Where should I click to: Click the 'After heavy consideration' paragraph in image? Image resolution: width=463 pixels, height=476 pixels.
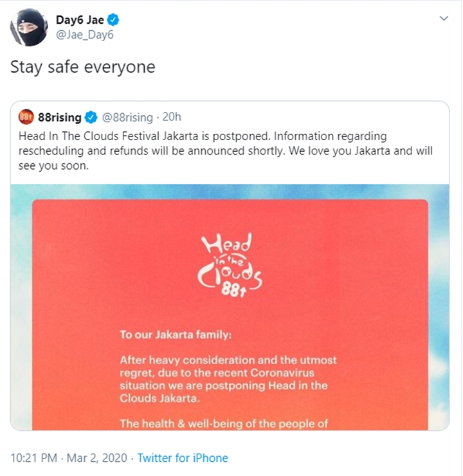click(228, 379)
